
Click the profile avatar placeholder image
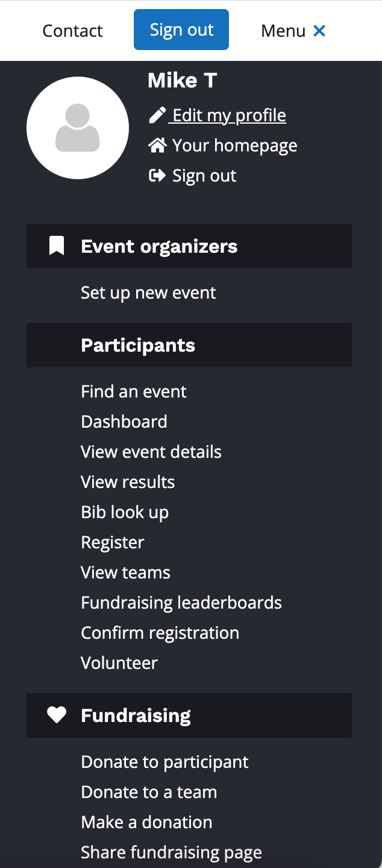78,128
